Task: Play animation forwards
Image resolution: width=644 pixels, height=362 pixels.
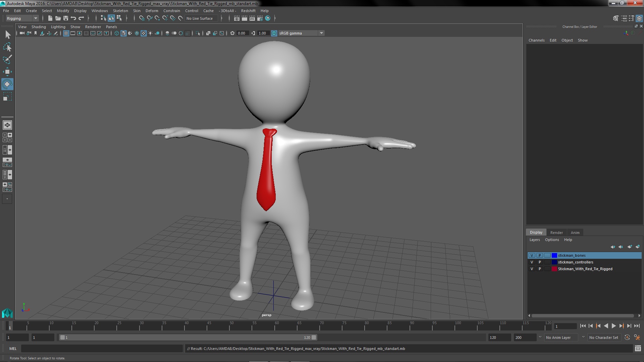Action: click(x=614, y=326)
